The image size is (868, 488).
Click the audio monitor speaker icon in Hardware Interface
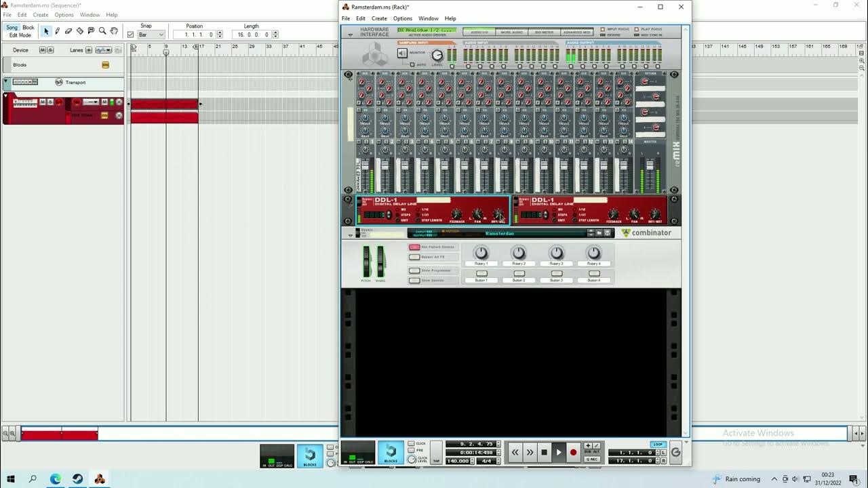402,53
